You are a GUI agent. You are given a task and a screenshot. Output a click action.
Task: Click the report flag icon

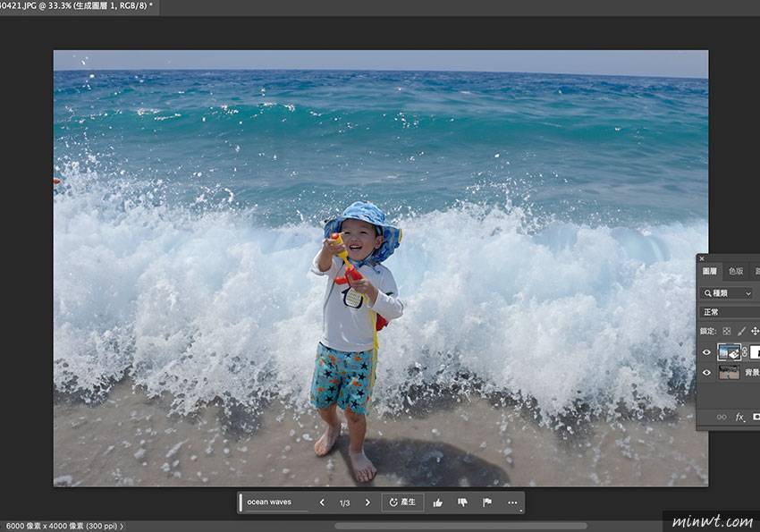(x=487, y=502)
